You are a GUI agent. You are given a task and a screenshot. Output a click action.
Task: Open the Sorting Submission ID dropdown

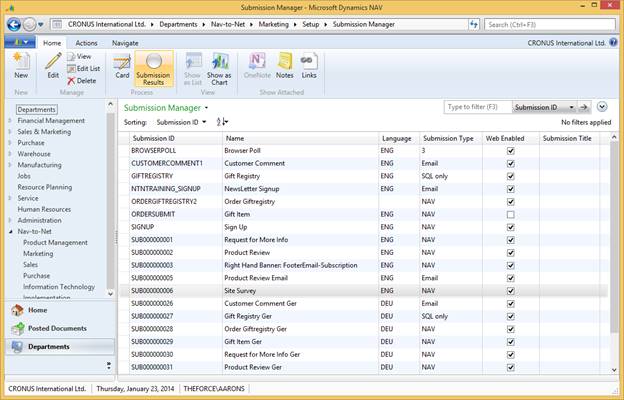click(x=181, y=122)
